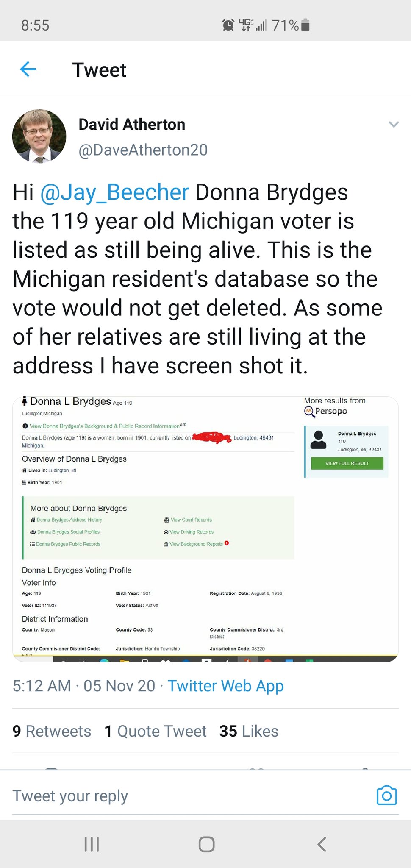The image size is (411, 868).
Task: Tap the David Atherton display name
Action: click(x=132, y=125)
